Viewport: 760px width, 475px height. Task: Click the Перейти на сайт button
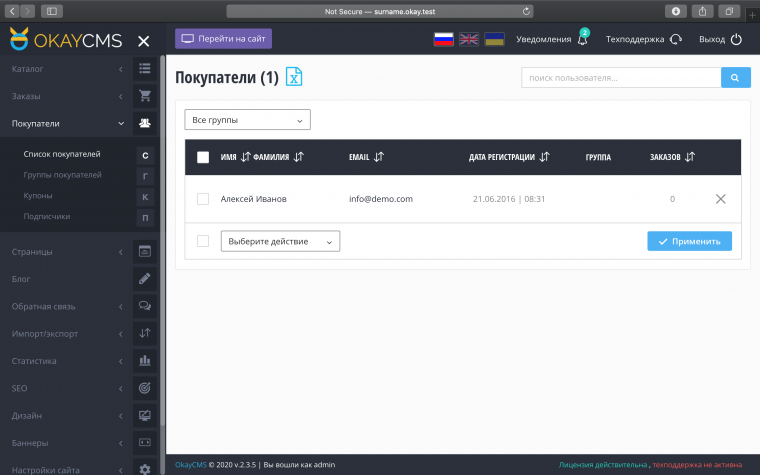click(x=223, y=39)
